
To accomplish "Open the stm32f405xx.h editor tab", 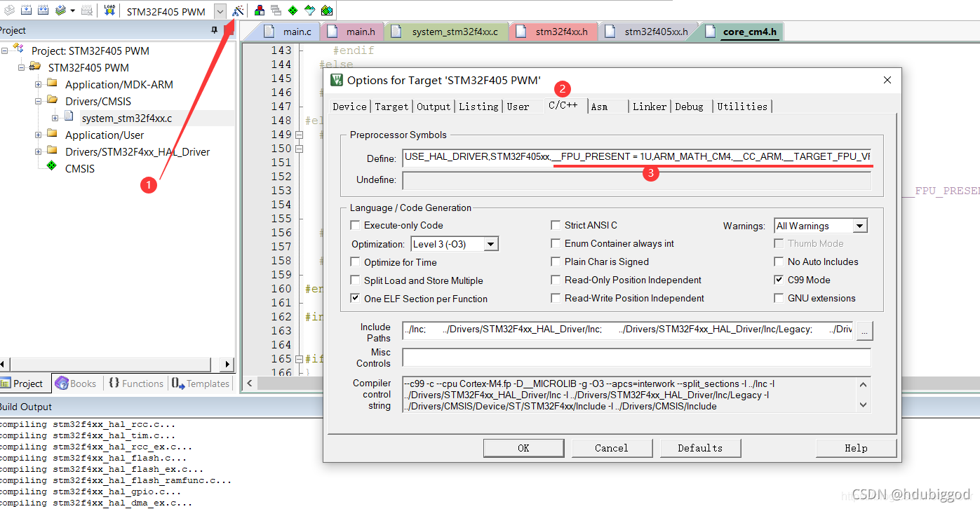I will click(649, 32).
